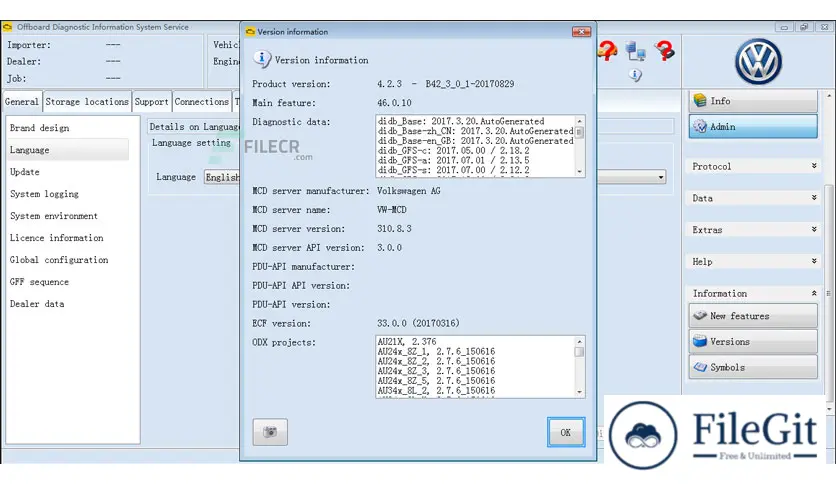The width and height of the screenshot is (836, 484).
Task: Click the small info icon in toolbar
Action: coord(635,75)
